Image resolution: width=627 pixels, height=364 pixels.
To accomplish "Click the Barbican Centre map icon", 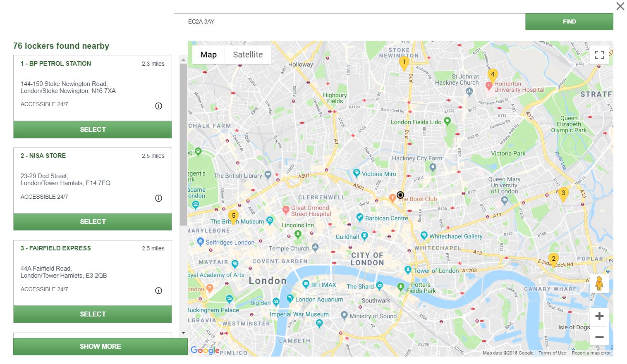I will tap(360, 217).
